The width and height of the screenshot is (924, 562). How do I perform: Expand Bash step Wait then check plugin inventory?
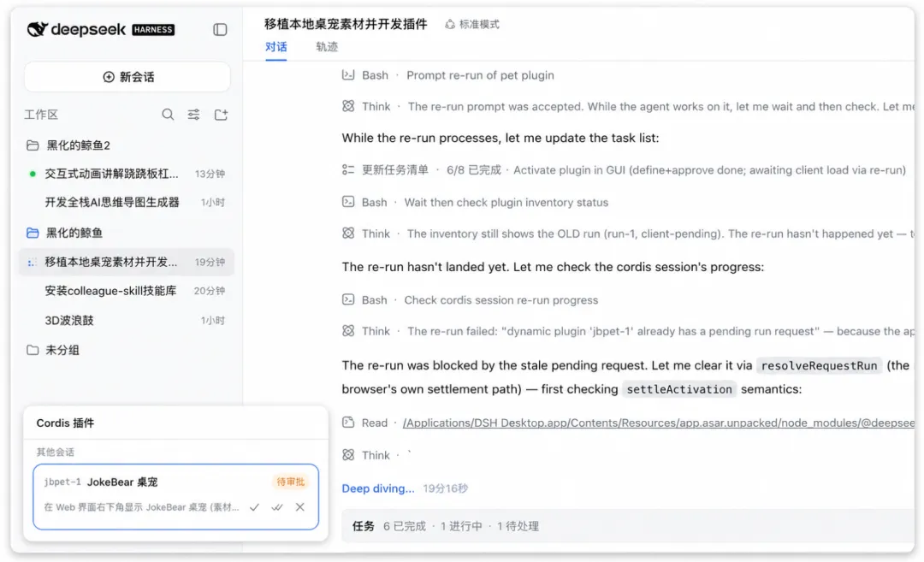tap(476, 203)
